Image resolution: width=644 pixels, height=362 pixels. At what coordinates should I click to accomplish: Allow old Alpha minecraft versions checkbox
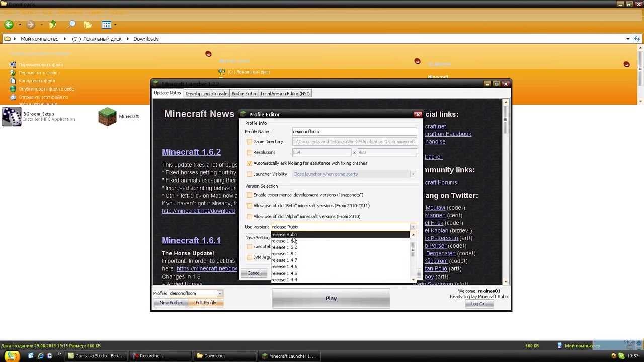(x=249, y=217)
